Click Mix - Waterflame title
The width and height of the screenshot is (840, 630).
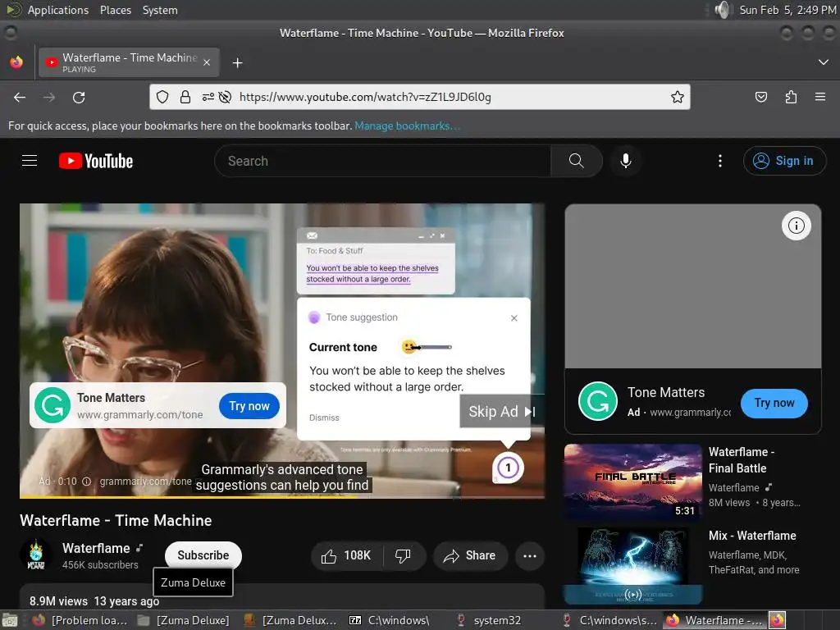pos(752,536)
